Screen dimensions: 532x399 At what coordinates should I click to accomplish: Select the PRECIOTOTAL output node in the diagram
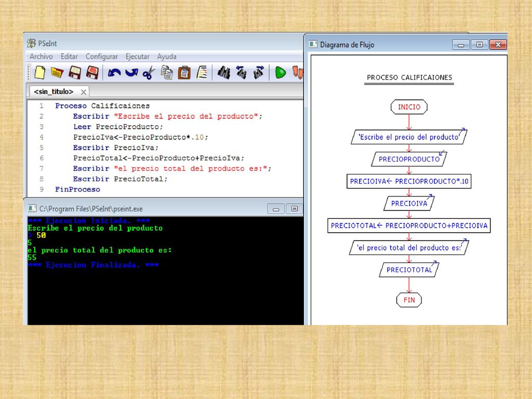409,270
